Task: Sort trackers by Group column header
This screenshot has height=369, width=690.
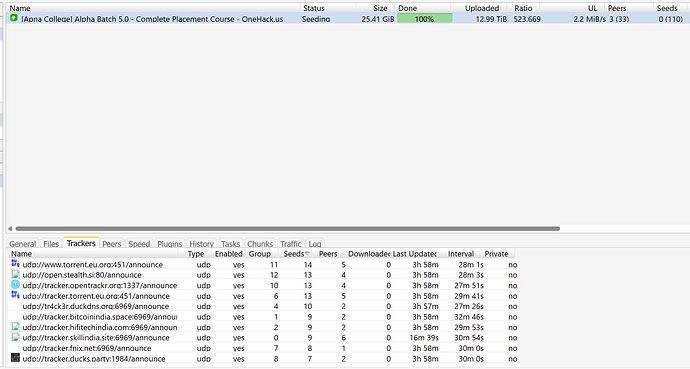Action: click(x=260, y=254)
